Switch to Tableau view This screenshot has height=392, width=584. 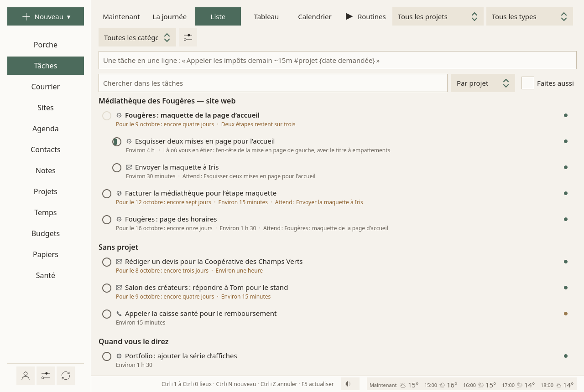coord(266,16)
